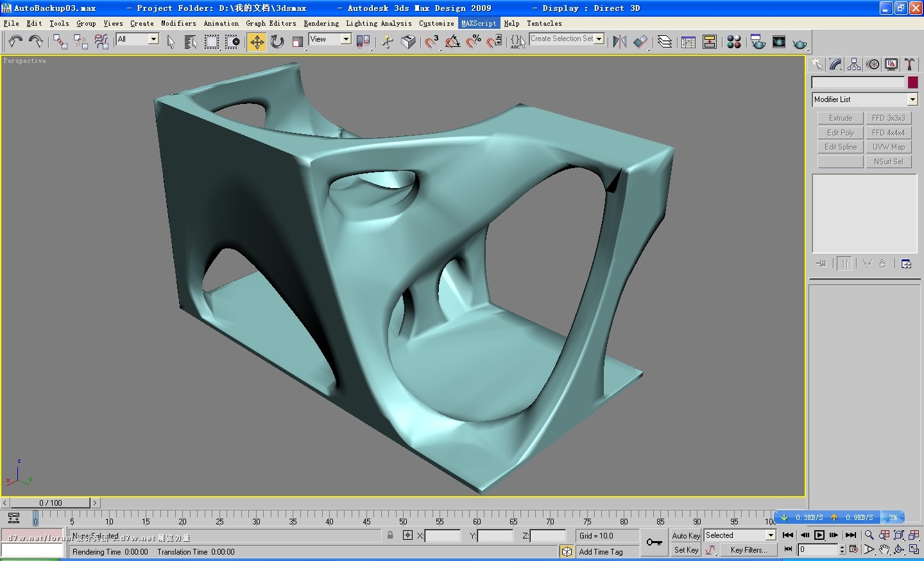This screenshot has height=561, width=924.
Task: Toggle Percent Snap
Action: point(474,42)
